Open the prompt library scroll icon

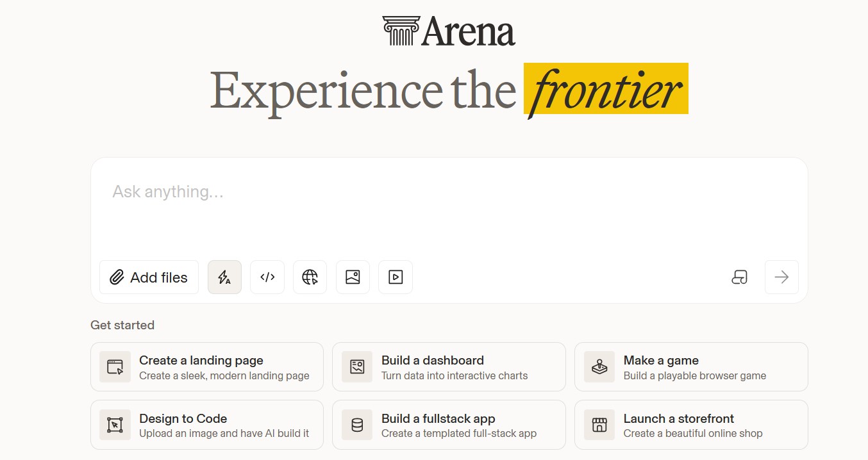pyautogui.click(x=739, y=277)
